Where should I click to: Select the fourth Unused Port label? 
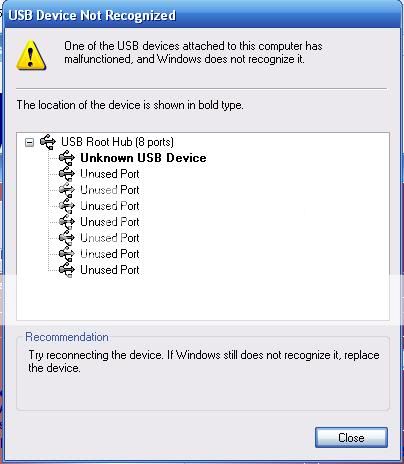pos(110,222)
